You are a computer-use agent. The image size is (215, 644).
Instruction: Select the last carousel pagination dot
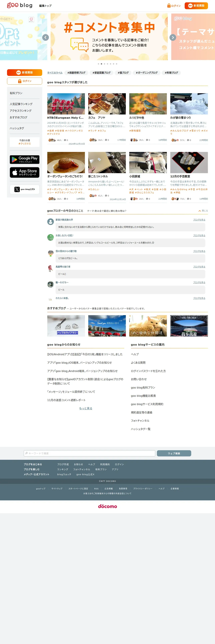click(116, 64)
